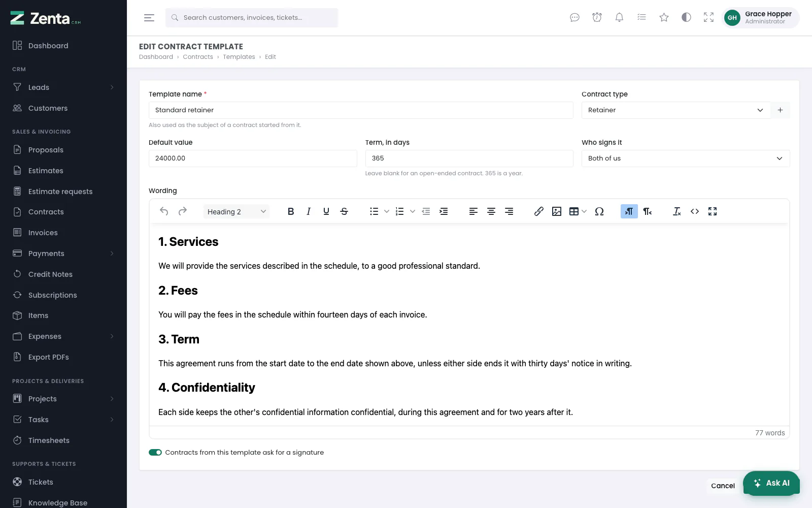Insert an image into the wording

(557, 211)
